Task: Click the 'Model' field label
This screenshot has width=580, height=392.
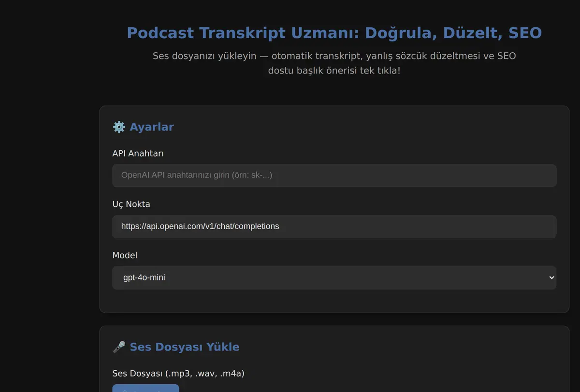Action: [125, 255]
